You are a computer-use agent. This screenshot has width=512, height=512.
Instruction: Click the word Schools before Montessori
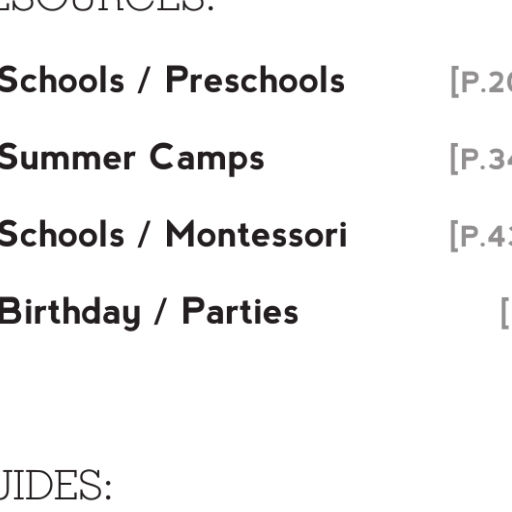point(62,234)
